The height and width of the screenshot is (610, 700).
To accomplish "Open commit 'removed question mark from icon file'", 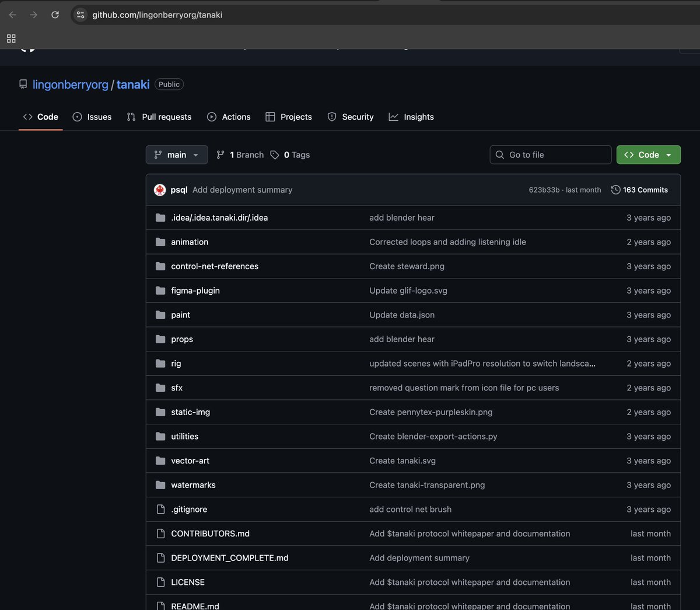I will click(x=464, y=388).
